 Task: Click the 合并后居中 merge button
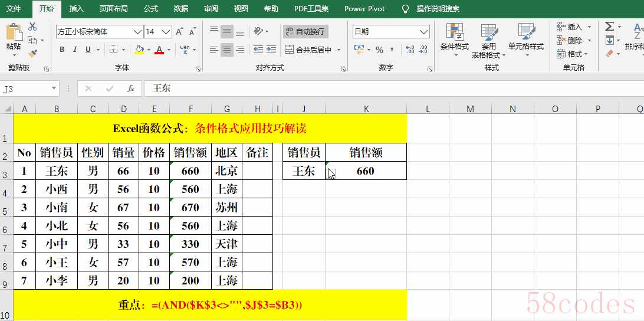308,50
